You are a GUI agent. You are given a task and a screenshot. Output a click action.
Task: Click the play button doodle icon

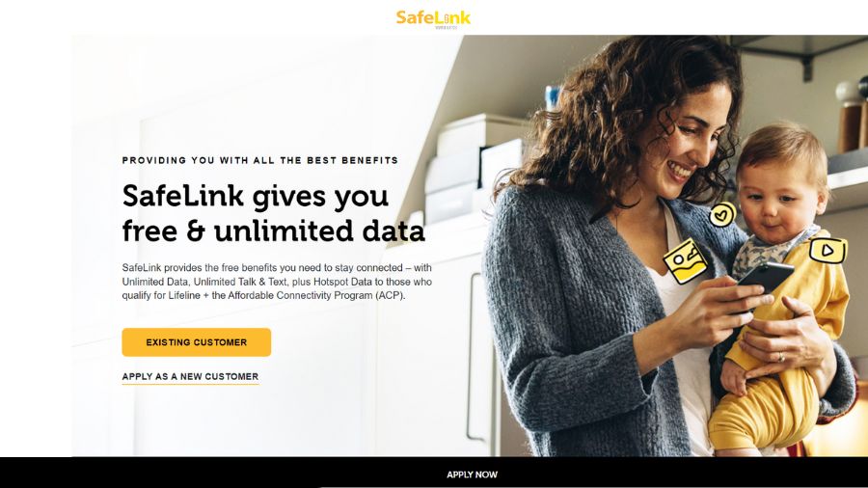[827, 251]
